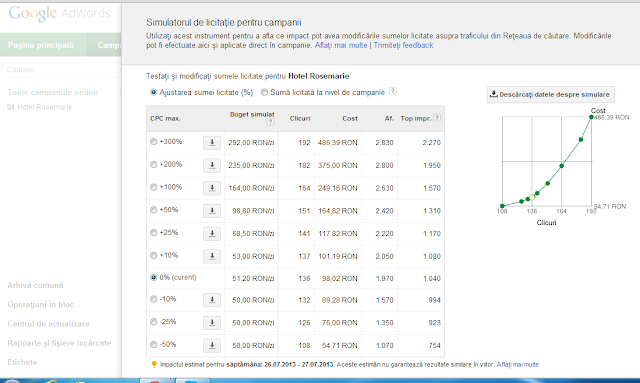Click the lightbulb estimate icon
Image resolution: width=640 pixels, height=383 pixels.
coord(154,364)
